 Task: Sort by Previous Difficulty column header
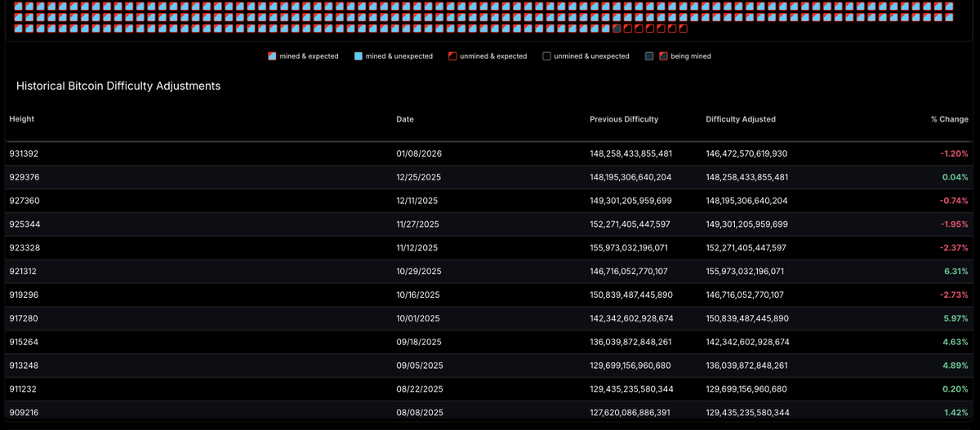(x=624, y=119)
